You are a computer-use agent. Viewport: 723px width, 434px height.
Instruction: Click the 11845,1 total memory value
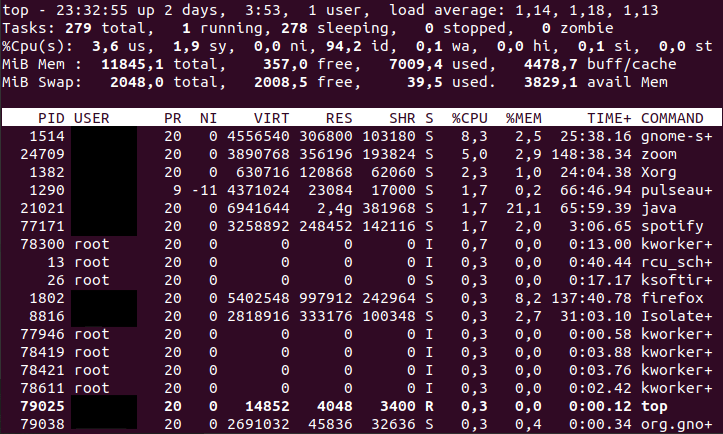click(132, 65)
